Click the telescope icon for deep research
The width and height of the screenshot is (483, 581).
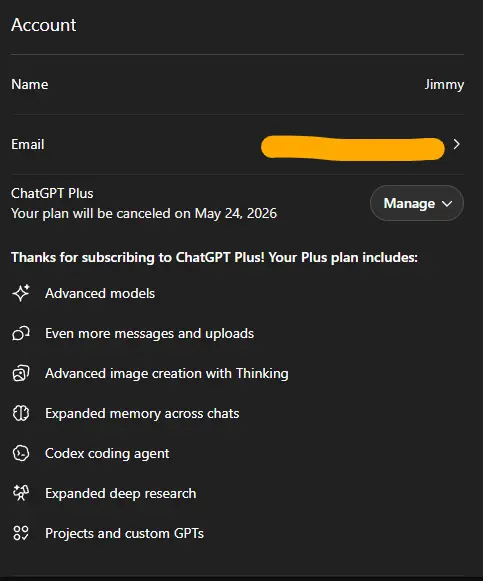click(x=21, y=493)
